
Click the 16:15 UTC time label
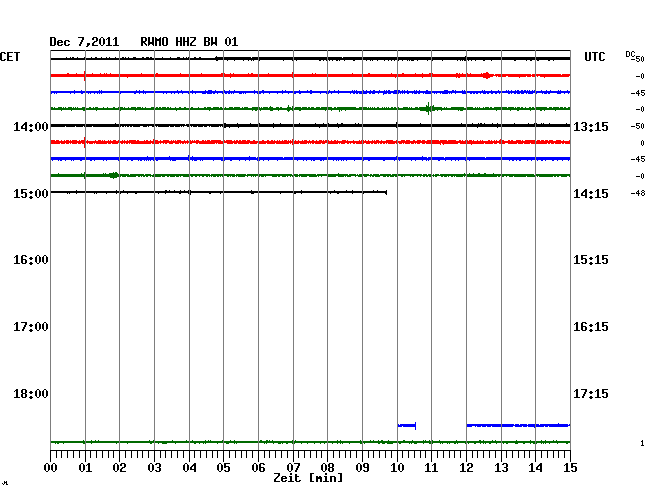tap(591, 327)
